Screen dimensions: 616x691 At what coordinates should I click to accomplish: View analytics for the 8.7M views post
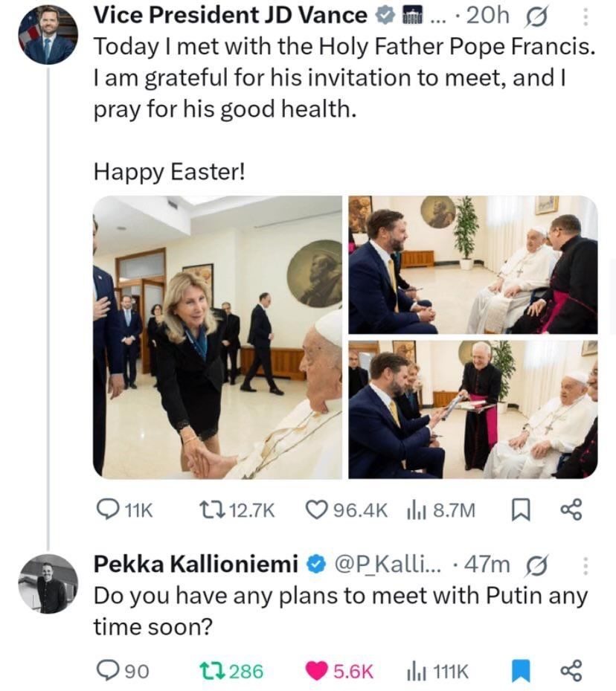(415, 510)
